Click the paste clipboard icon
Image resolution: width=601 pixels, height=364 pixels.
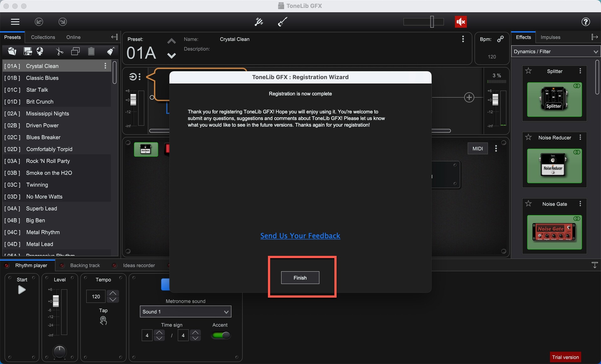(91, 51)
